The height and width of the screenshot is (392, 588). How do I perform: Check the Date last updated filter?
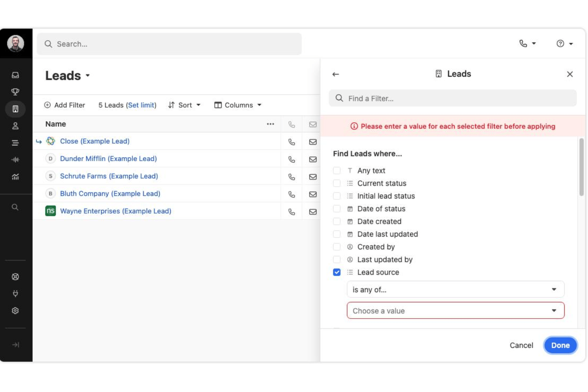click(337, 234)
